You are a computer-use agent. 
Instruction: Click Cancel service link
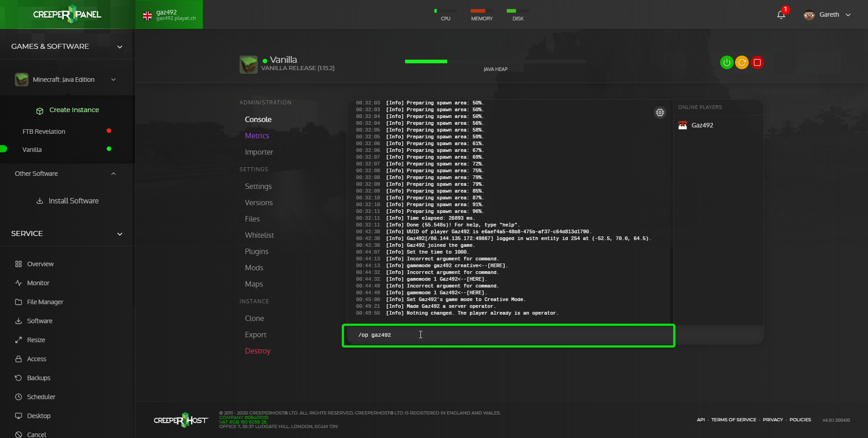pos(37,434)
